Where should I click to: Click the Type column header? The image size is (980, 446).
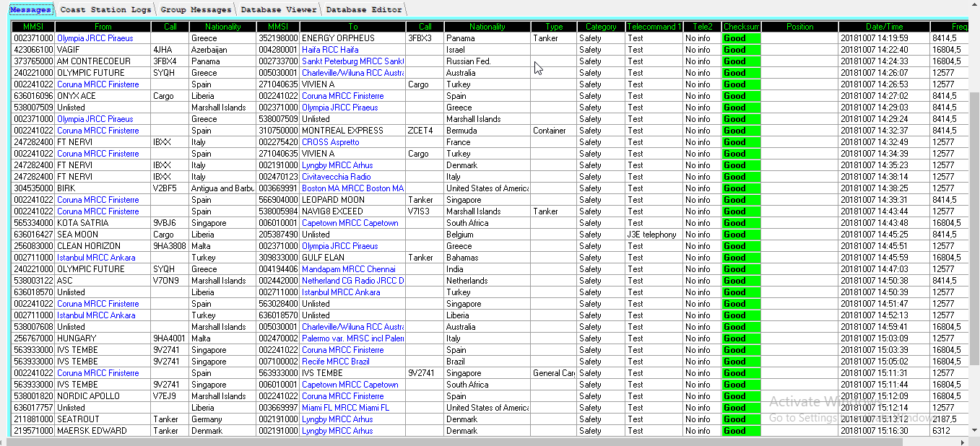coord(554,27)
